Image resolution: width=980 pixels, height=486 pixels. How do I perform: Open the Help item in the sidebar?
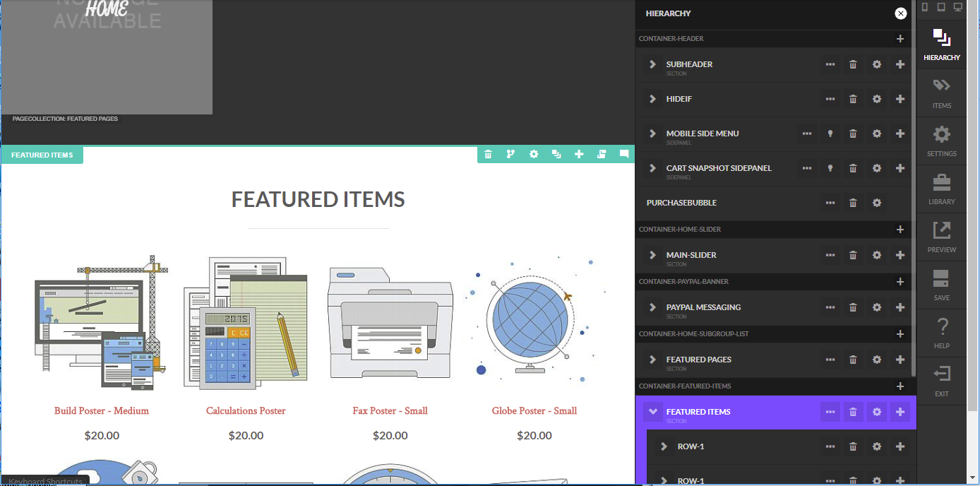941,333
